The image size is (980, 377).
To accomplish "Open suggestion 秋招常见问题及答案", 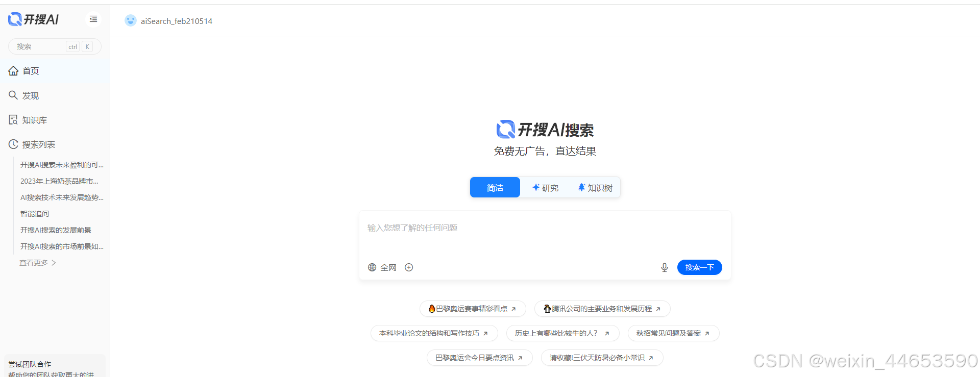I will click(674, 333).
